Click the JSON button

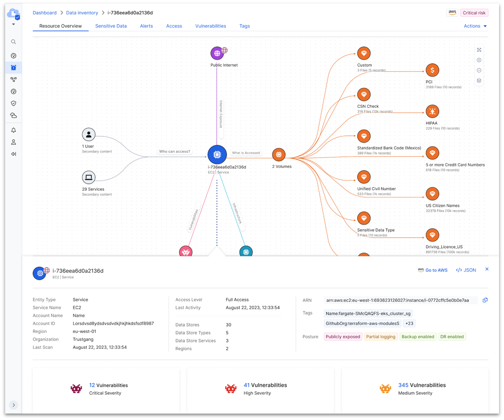point(466,270)
